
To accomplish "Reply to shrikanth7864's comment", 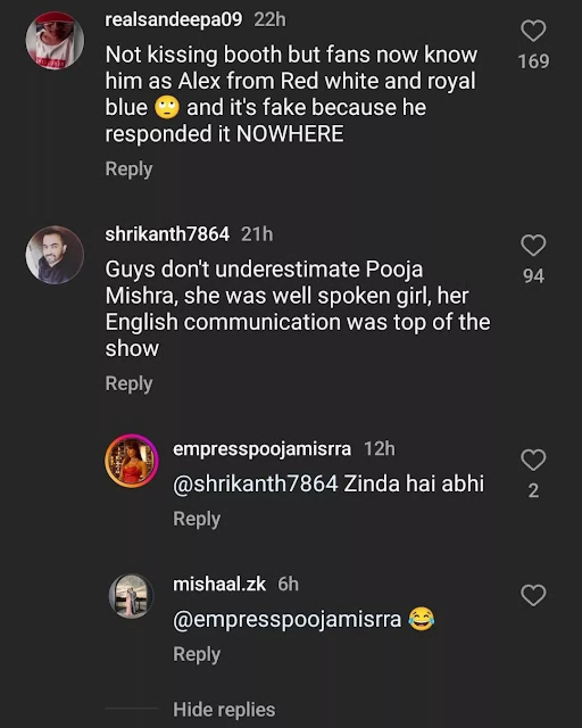I will click(x=129, y=383).
